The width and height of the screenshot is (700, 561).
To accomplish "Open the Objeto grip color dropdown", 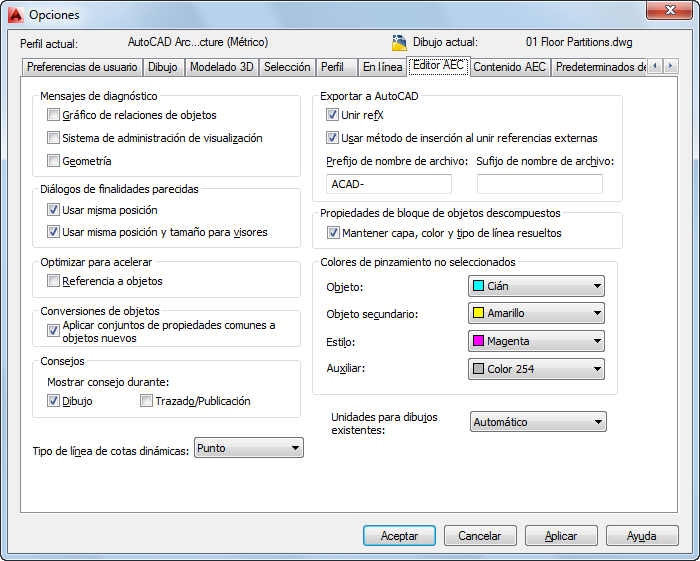I will point(536,286).
